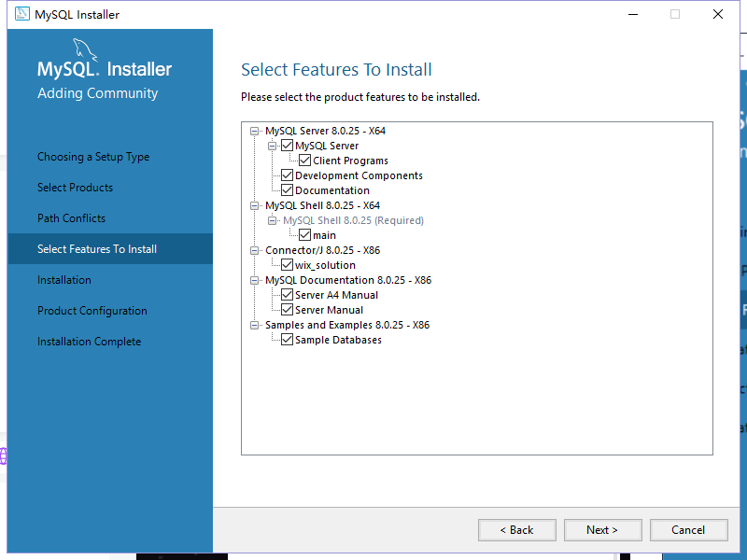Toggle the Documentation checkbox
Image resolution: width=747 pixels, height=560 pixels.
point(287,190)
